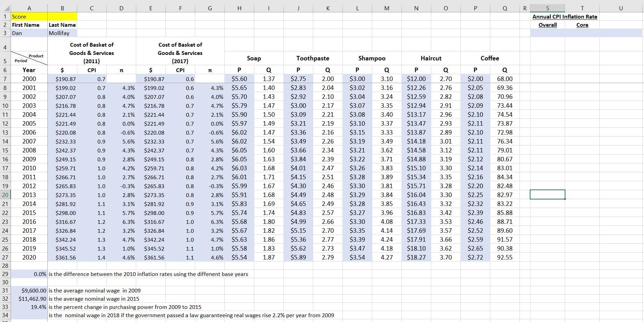Select column header G
This screenshot has width=644, height=322.
pyautogui.click(x=210, y=8)
